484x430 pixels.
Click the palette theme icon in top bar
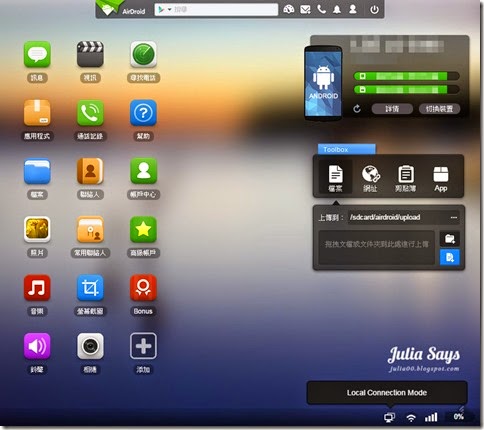289,9
